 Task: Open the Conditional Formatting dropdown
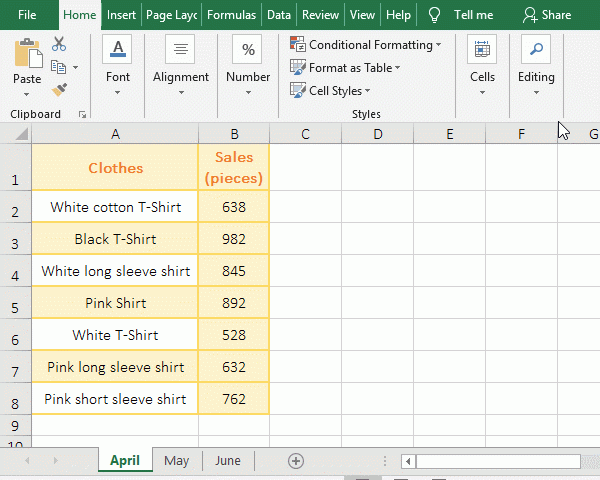click(x=438, y=45)
